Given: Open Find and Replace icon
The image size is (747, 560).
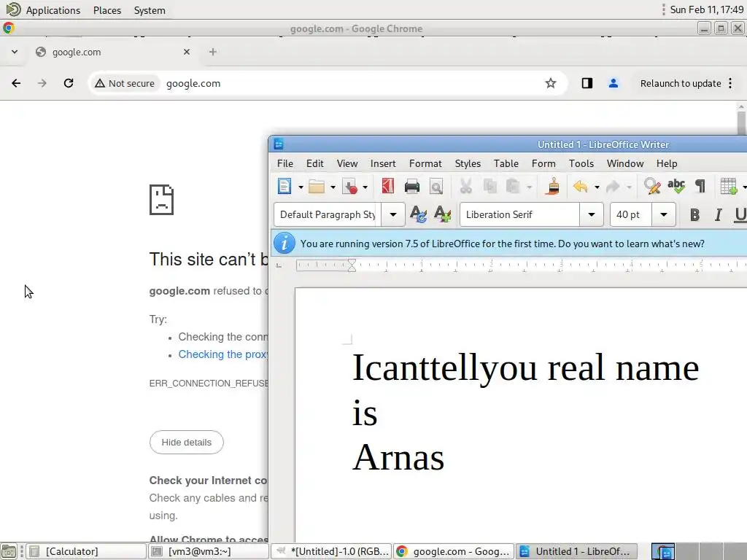Looking at the screenshot, I should coord(652,186).
